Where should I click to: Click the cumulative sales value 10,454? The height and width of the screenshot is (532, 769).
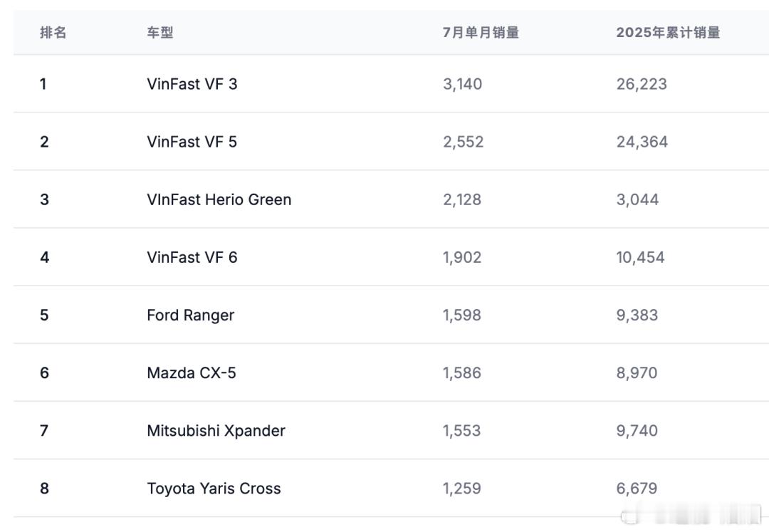tap(640, 257)
